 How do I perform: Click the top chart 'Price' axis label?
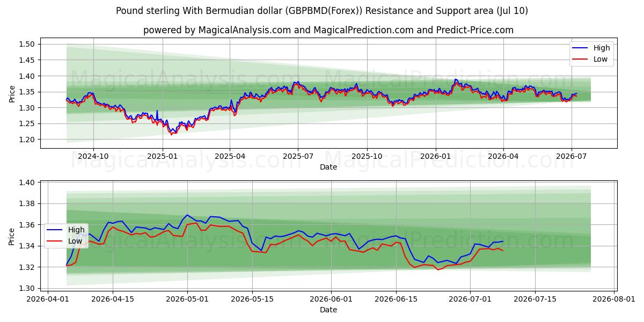(x=12, y=94)
